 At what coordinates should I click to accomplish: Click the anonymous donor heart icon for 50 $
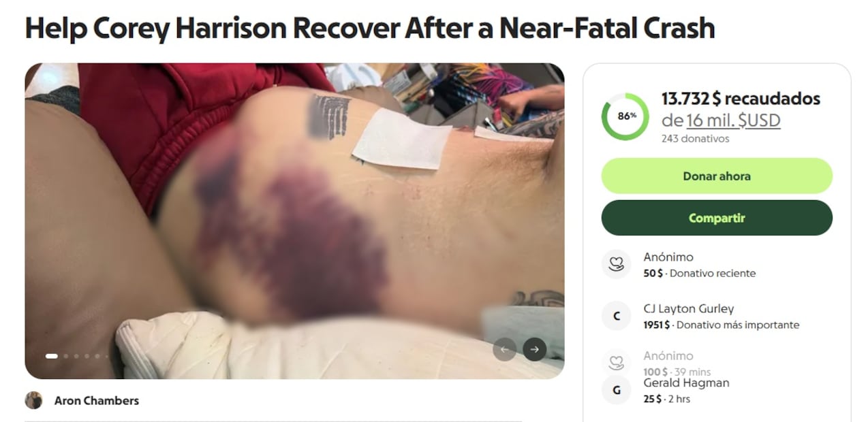617,264
